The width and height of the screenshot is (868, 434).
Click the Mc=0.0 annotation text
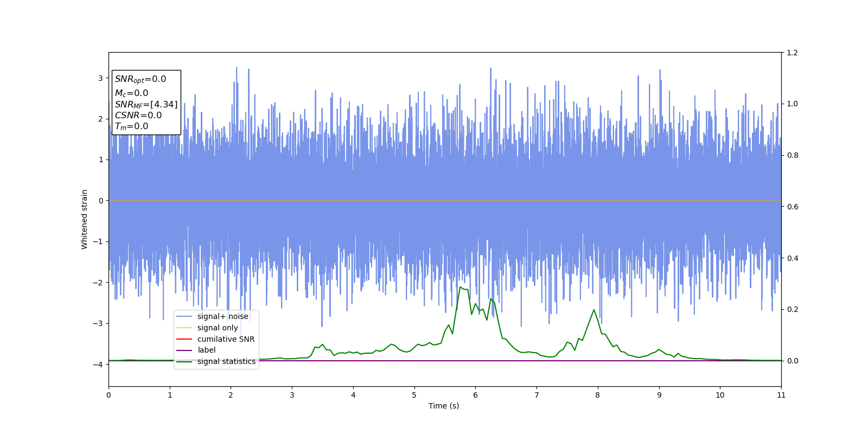coord(131,93)
